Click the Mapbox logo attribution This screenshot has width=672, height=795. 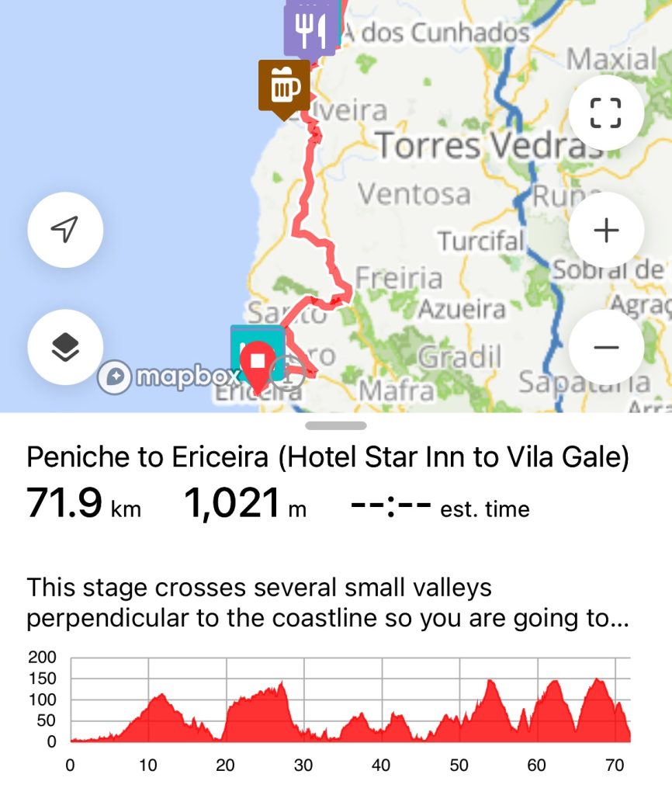click(x=169, y=377)
